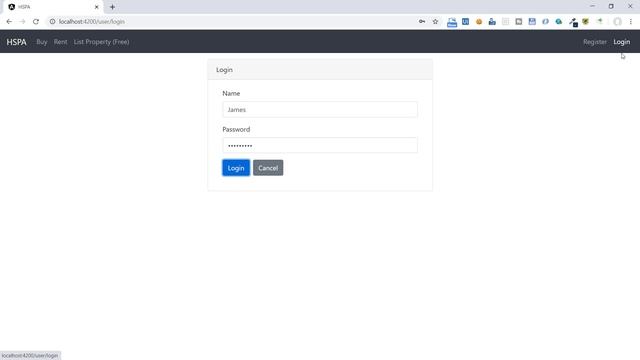The image size is (640, 360).
Task: Click the "Password" field label
Action: point(236,129)
